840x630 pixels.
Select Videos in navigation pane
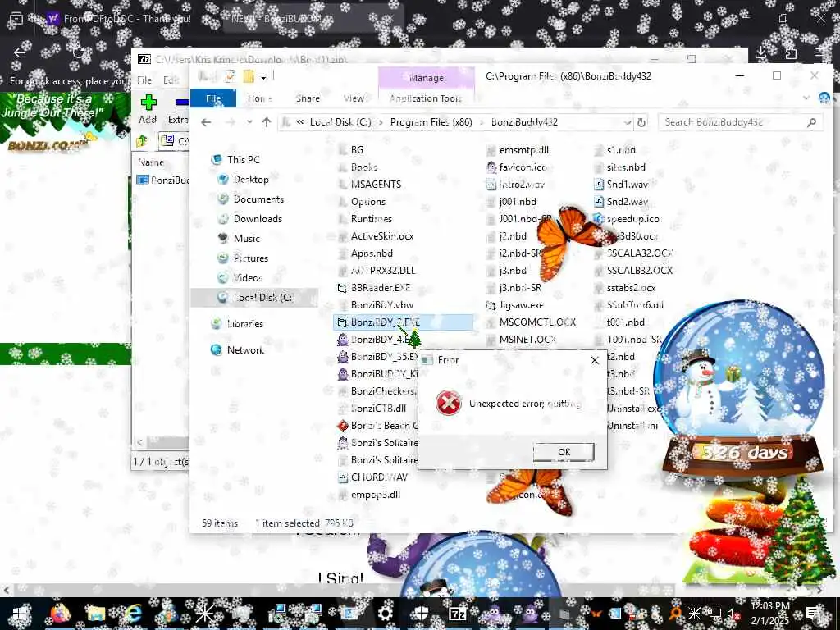pyautogui.click(x=248, y=277)
